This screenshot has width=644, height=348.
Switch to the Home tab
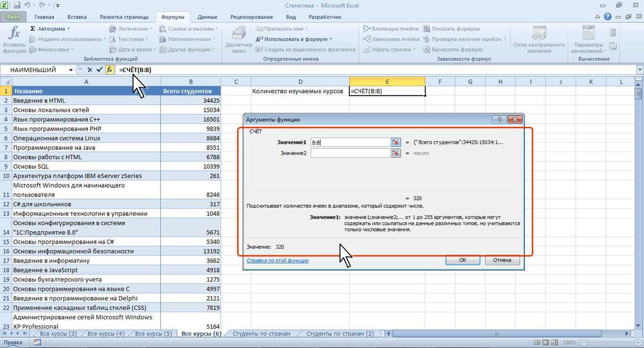(44, 17)
